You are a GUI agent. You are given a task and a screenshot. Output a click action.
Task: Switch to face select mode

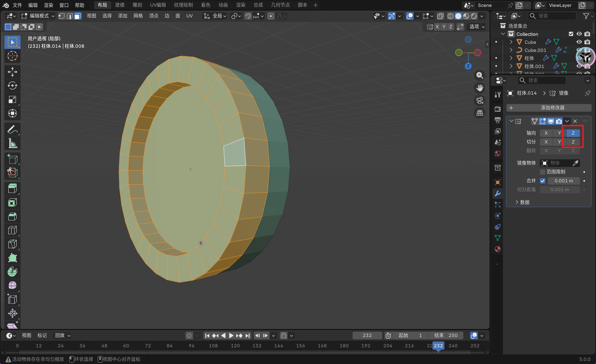(78, 16)
